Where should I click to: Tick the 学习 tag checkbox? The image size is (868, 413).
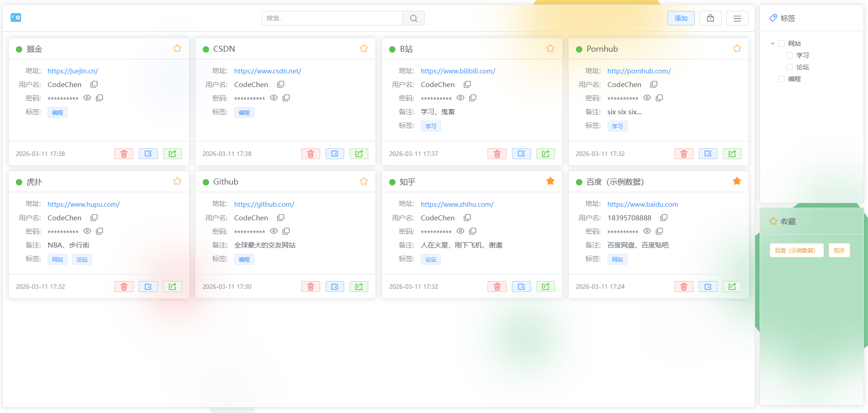pyautogui.click(x=790, y=55)
